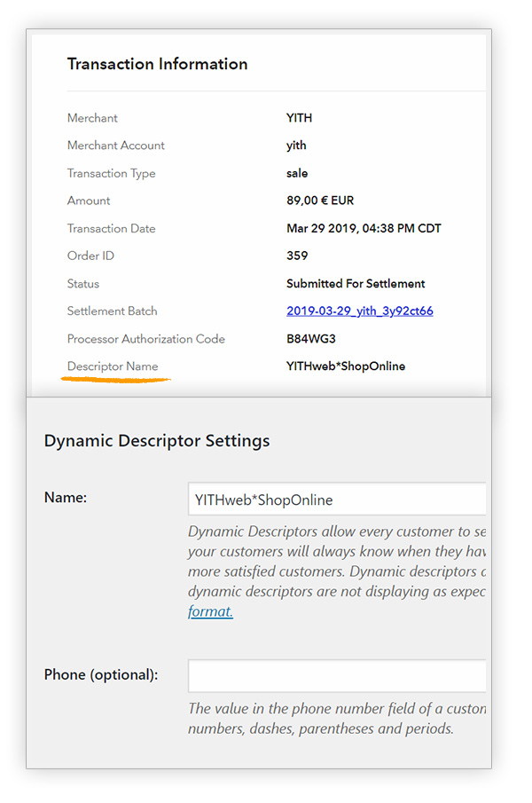Click into the empty Phone (optional) field
532x803 pixels.
point(337,676)
